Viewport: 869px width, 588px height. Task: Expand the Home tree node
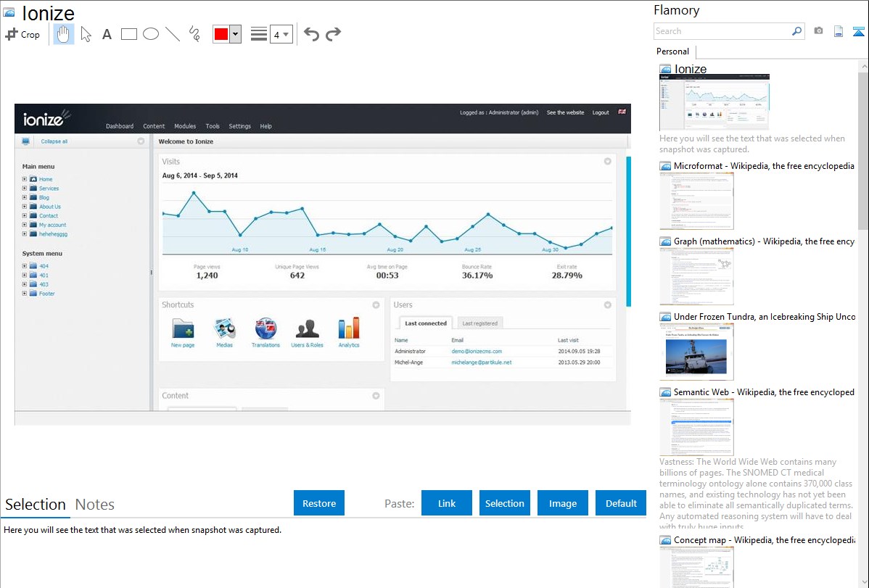coord(25,179)
